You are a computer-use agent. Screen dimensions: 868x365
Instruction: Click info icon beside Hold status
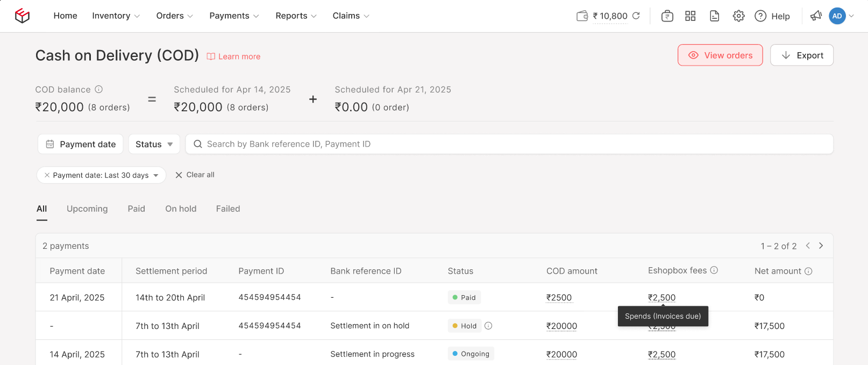click(x=488, y=326)
